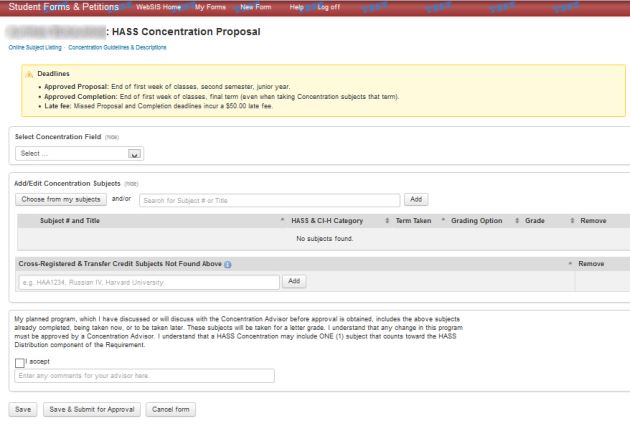This screenshot has height=426, width=630.
Task: Sort by HASS & CI-H Category column
Action: point(327,220)
